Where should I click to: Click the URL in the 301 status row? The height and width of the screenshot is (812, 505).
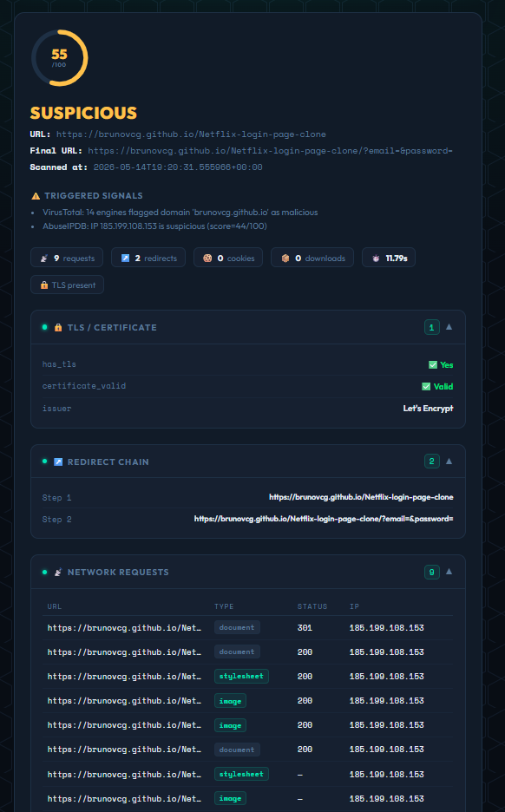(x=124, y=627)
